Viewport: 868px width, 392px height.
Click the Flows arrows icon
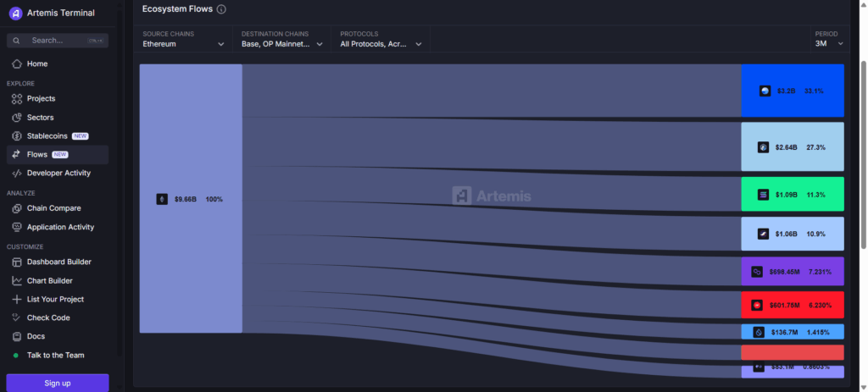point(17,154)
